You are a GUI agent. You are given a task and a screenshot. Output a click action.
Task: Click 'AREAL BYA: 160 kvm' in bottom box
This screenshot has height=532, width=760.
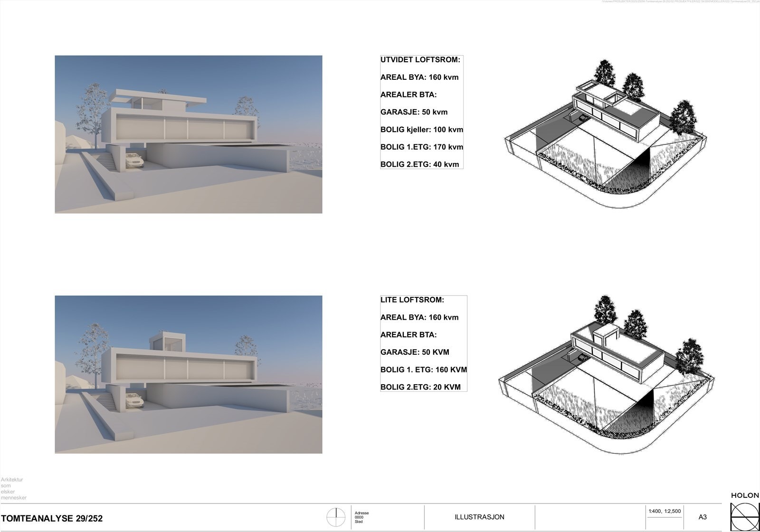(419, 317)
